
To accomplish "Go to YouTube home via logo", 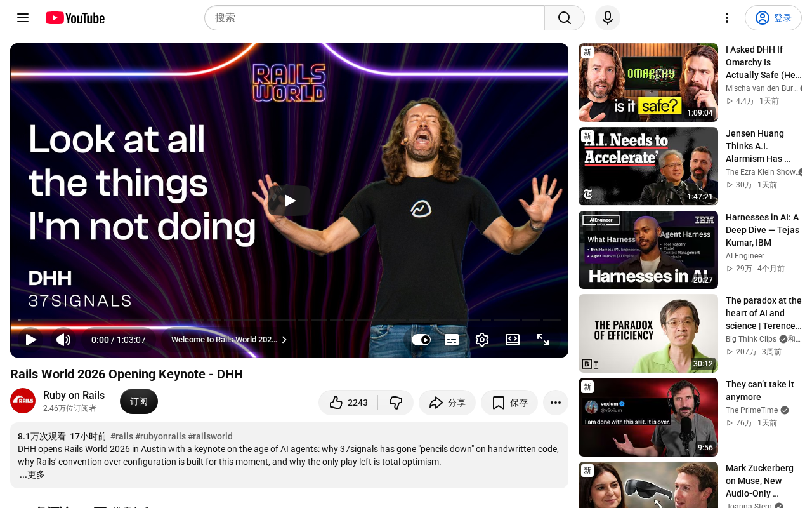I will [x=75, y=18].
